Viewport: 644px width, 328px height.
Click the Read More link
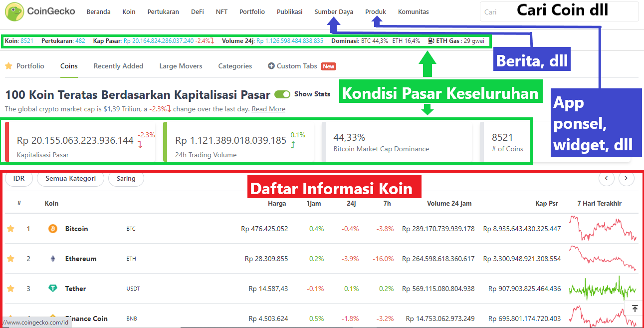268,109
